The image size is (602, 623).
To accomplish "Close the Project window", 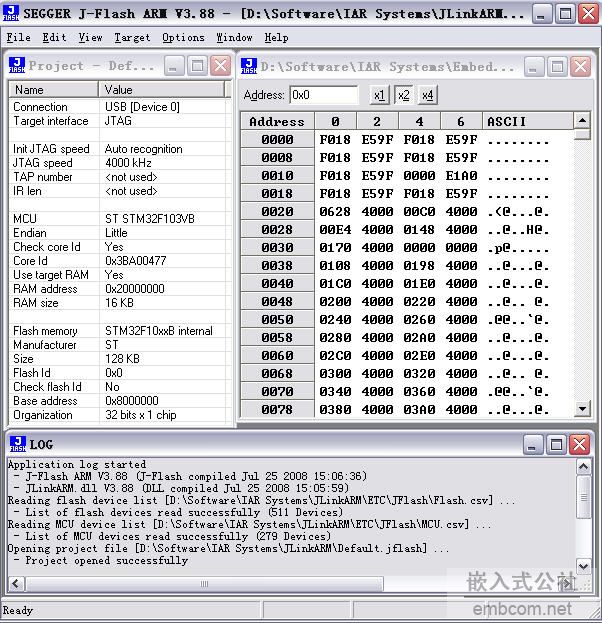I will [x=221, y=66].
